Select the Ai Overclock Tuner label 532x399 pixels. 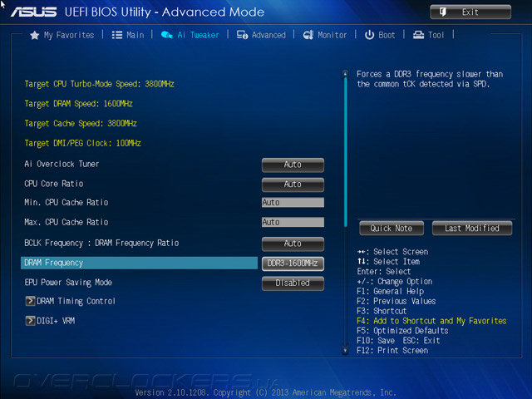coord(62,165)
